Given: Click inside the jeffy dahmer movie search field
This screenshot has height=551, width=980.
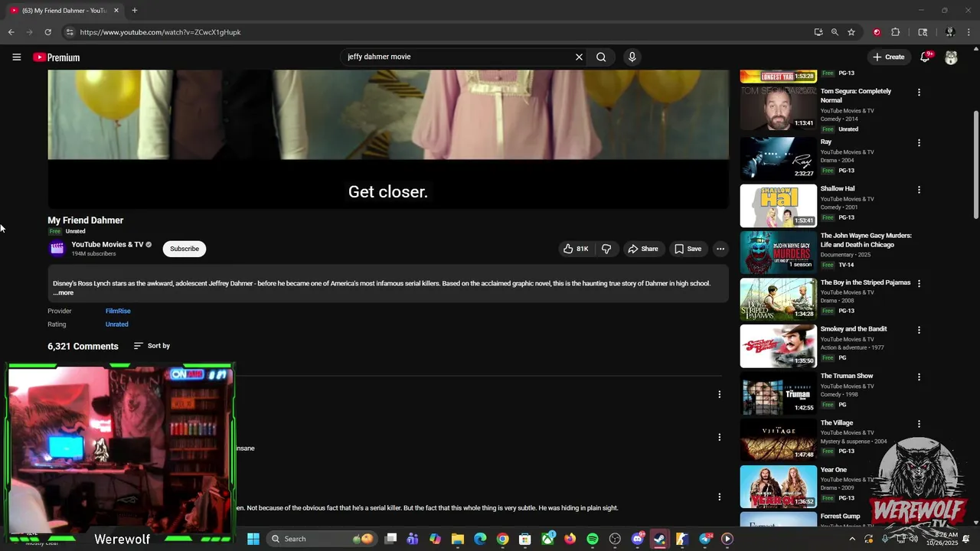Looking at the screenshot, I should click(x=459, y=57).
